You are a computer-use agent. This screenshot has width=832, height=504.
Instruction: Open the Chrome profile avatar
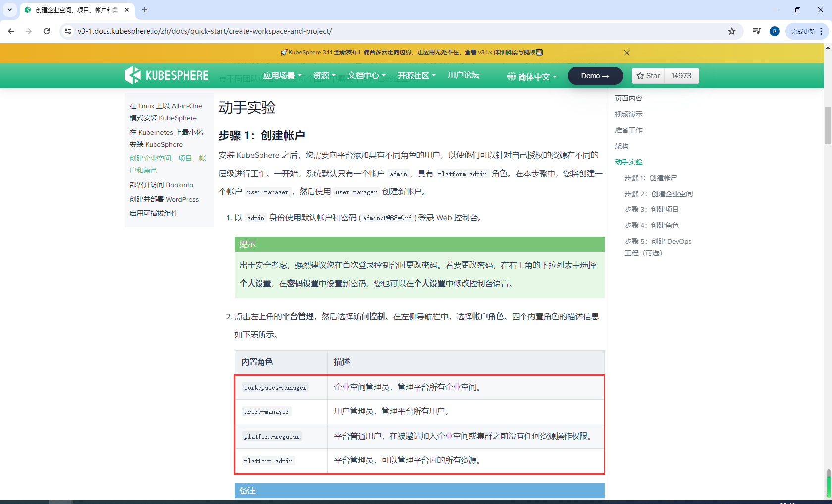pyautogui.click(x=775, y=31)
